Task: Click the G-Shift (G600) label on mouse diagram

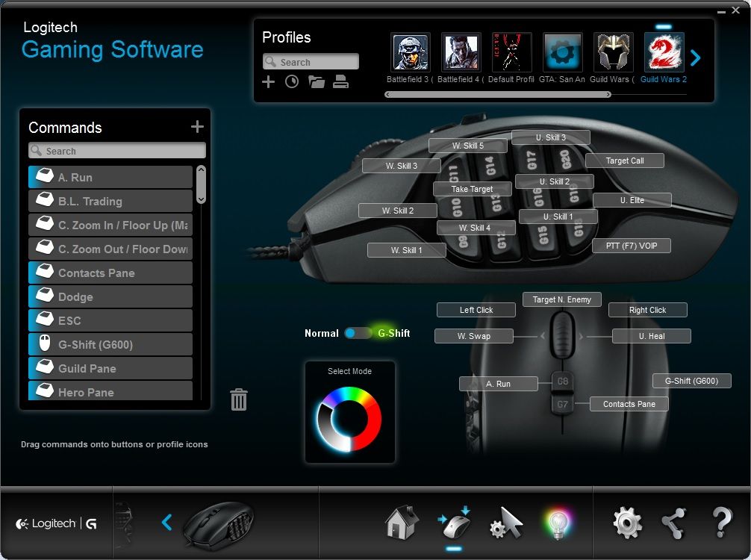Action: point(691,381)
